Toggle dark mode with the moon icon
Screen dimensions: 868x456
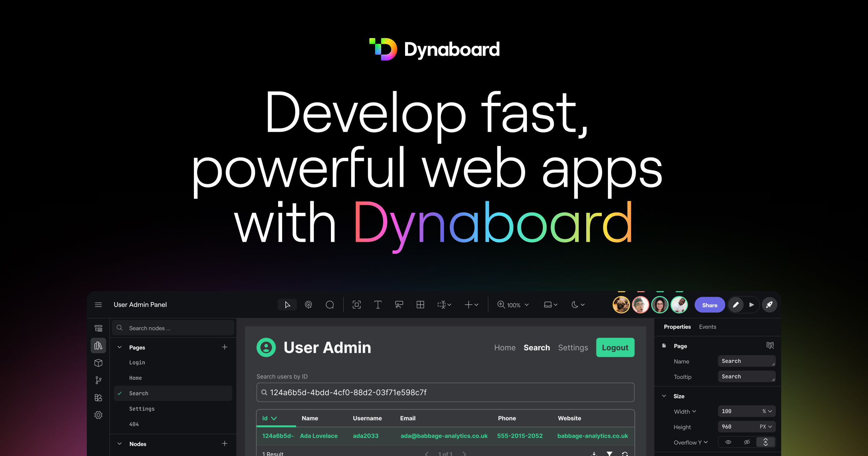tap(575, 304)
